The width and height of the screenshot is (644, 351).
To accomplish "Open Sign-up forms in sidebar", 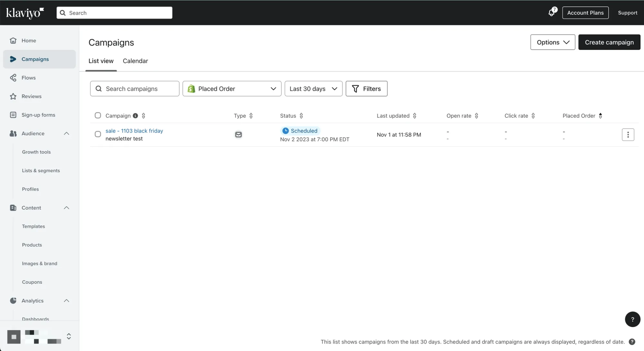I will point(39,115).
